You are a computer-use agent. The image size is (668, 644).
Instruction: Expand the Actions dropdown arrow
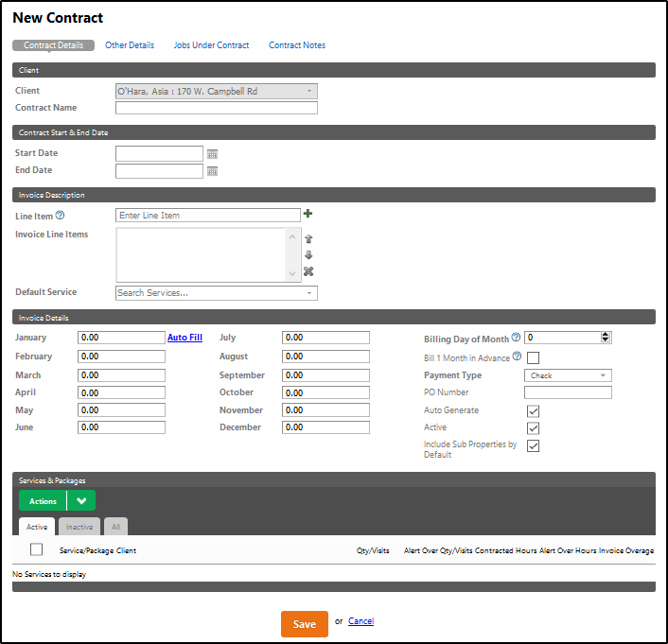81,501
